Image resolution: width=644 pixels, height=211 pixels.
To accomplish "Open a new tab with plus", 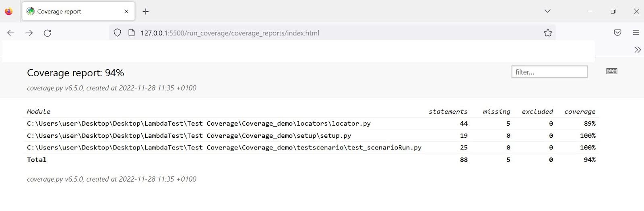I will pos(146,12).
